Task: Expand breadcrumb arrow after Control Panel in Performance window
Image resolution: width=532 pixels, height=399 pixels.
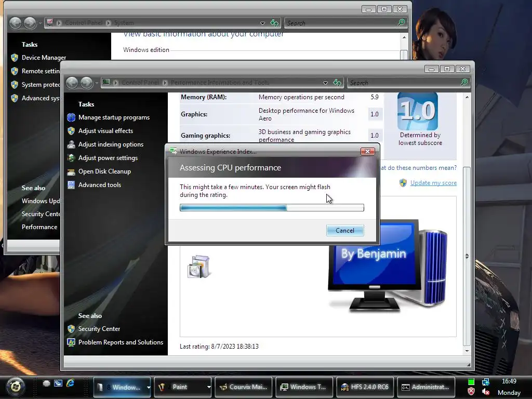Action: 165,83
